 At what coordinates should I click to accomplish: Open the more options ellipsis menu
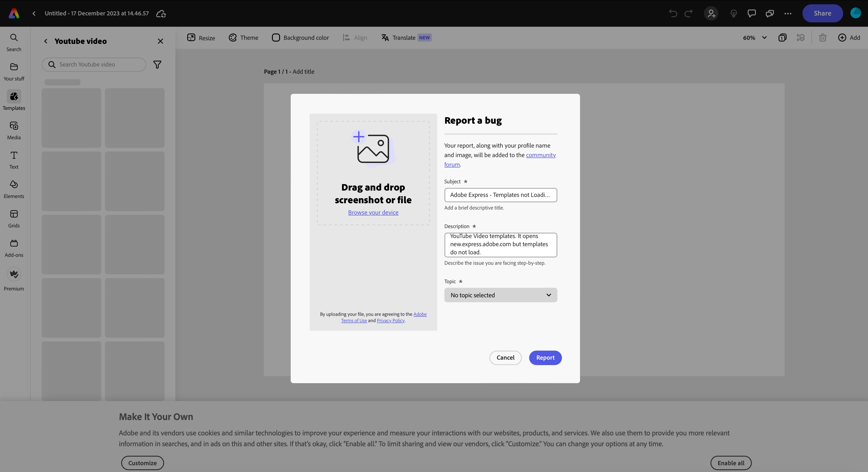(788, 14)
